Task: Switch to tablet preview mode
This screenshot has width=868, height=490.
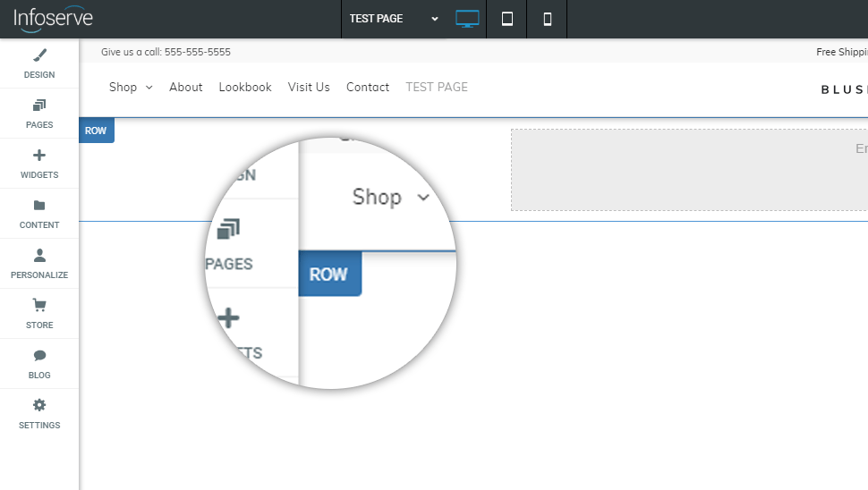Action: click(507, 19)
